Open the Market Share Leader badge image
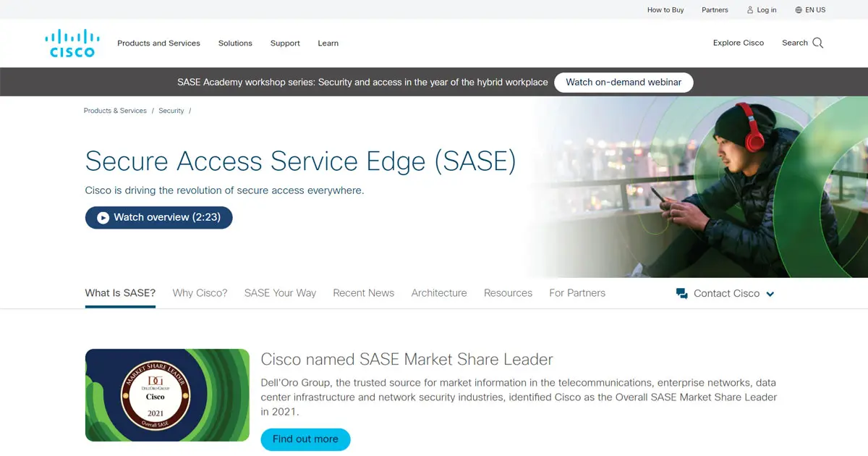 (167, 395)
